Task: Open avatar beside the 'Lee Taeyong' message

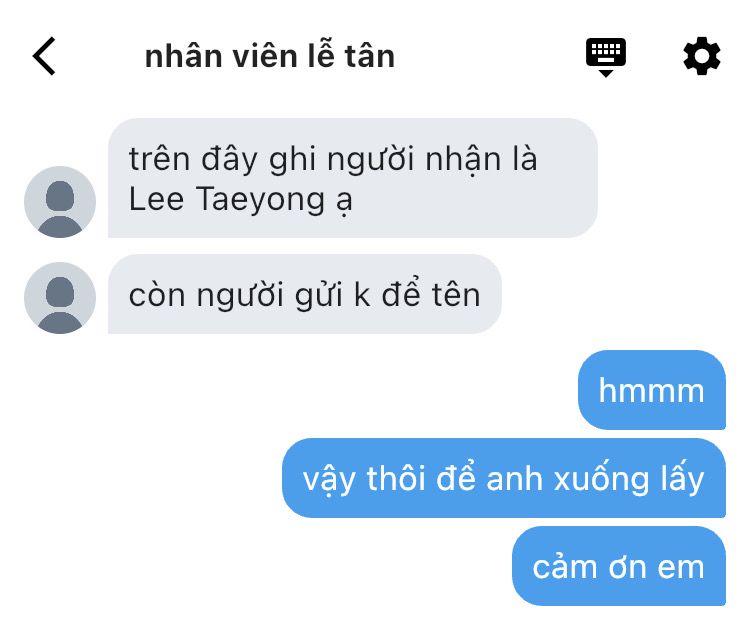Action: (60, 201)
